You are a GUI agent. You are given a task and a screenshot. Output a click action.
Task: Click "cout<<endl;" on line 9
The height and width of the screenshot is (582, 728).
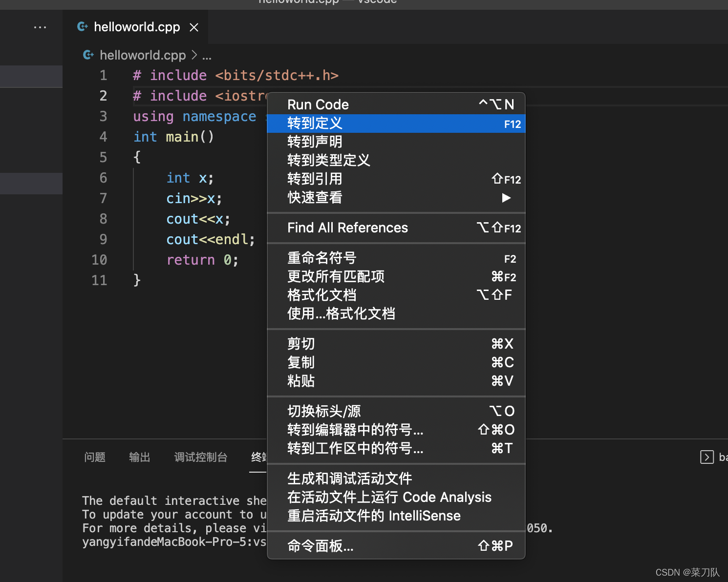click(x=211, y=239)
